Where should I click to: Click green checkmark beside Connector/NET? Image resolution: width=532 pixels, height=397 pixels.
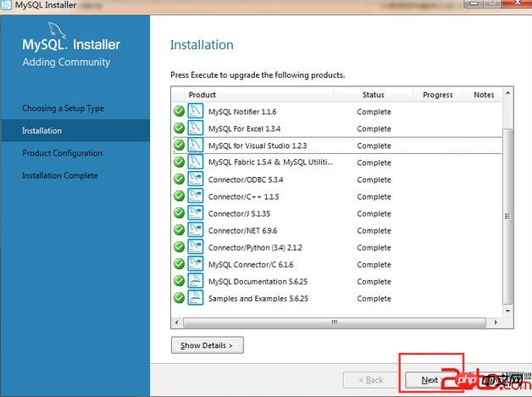[x=179, y=230]
